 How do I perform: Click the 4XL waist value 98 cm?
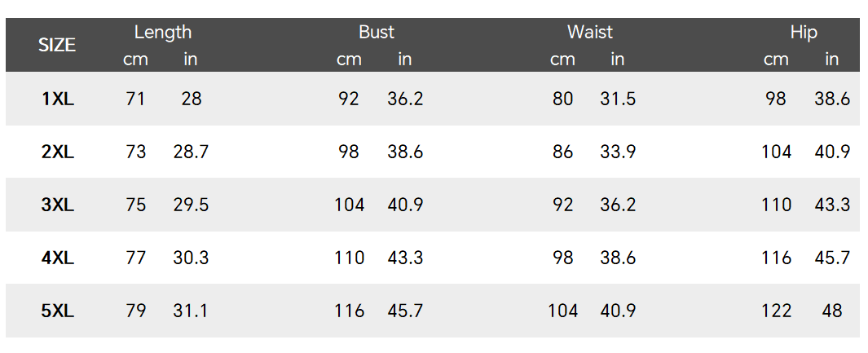tap(562, 258)
